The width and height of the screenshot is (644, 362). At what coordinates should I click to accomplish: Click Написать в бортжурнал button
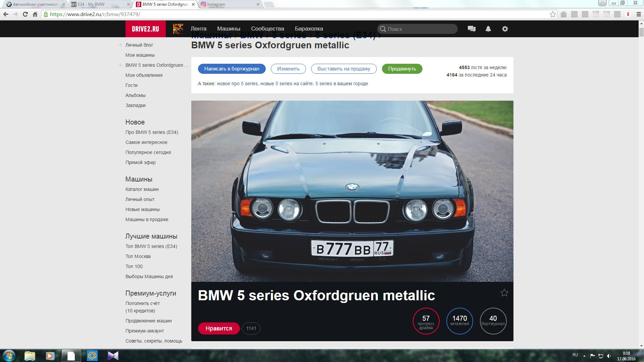232,69
